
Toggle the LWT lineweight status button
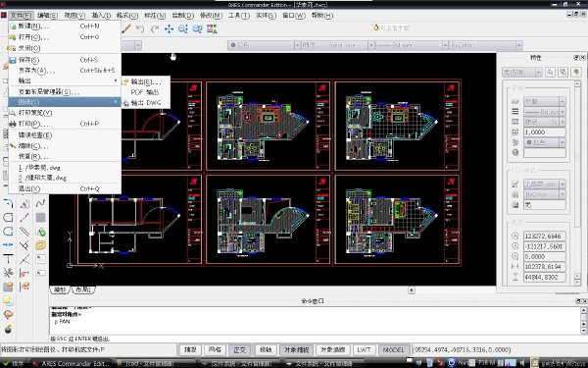point(364,349)
